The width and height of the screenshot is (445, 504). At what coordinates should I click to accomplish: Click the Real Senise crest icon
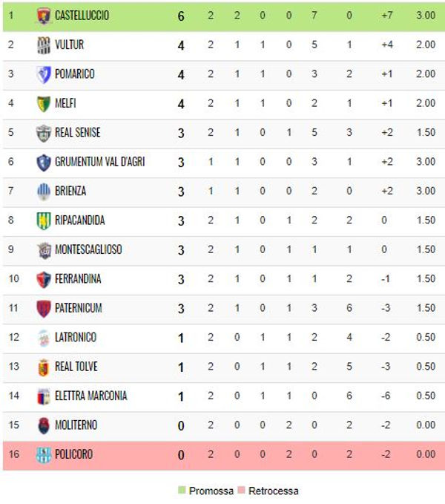coord(44,133)
